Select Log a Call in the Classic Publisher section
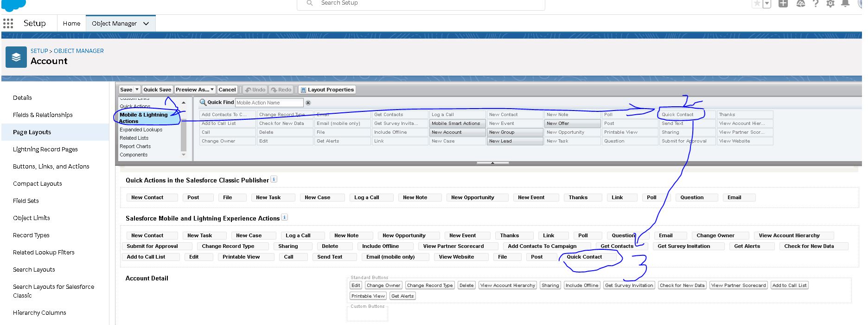Screen dimensions: 868x325 click(371, 197)
